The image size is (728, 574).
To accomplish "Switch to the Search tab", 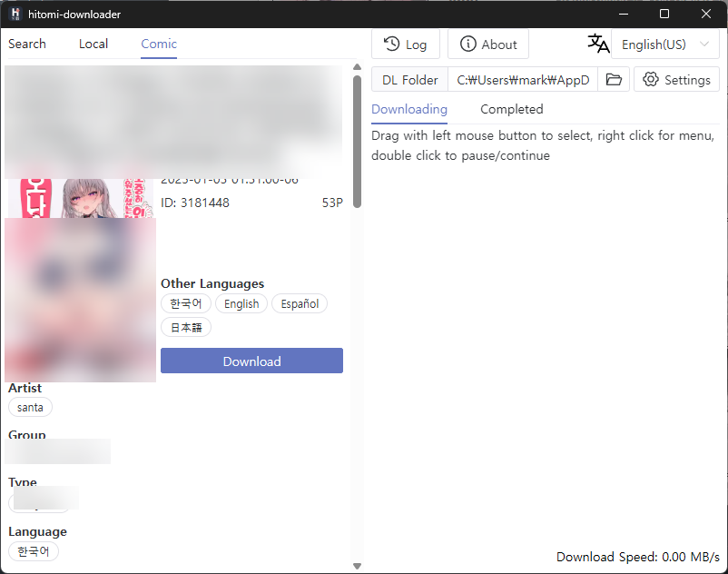I will click(27, 45).
